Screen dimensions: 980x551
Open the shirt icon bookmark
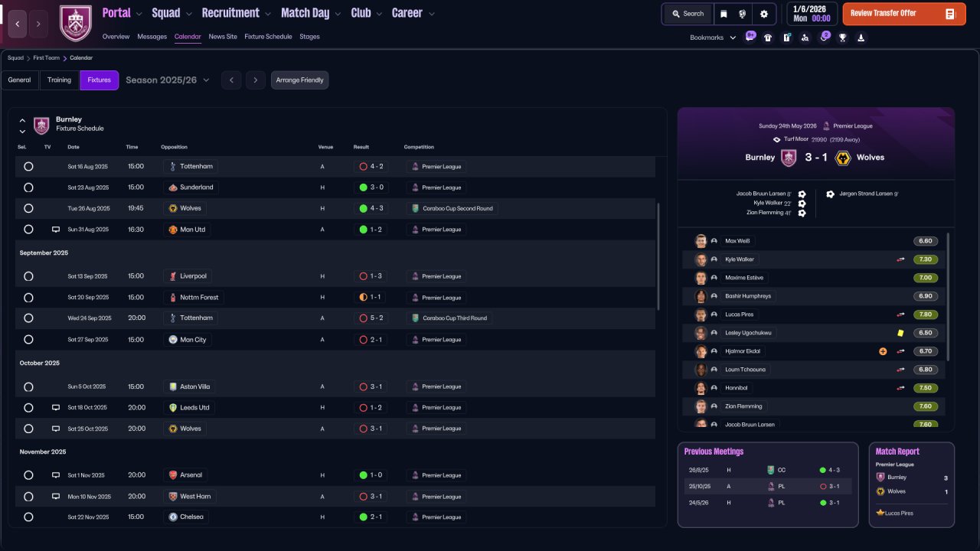pyautogui.click(x=768, y=37)
